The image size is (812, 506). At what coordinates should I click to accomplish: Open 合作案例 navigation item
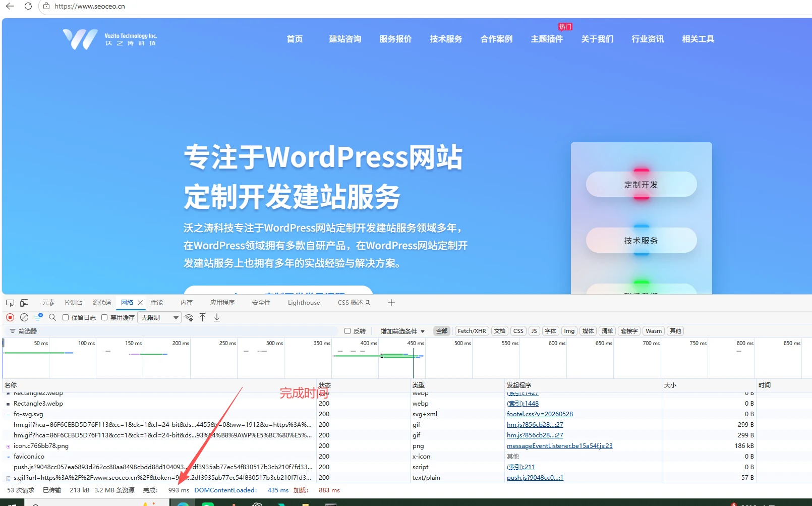496,39
